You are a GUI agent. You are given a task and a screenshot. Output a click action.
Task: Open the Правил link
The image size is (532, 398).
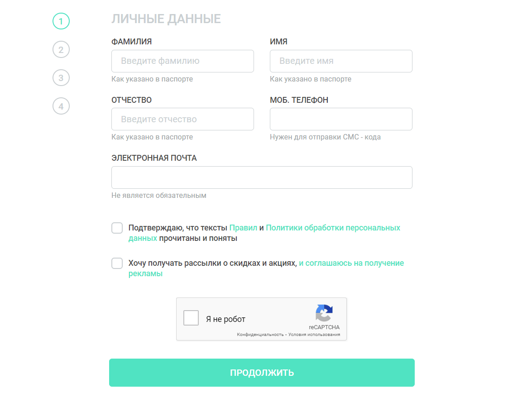click(x=243, y=228)
